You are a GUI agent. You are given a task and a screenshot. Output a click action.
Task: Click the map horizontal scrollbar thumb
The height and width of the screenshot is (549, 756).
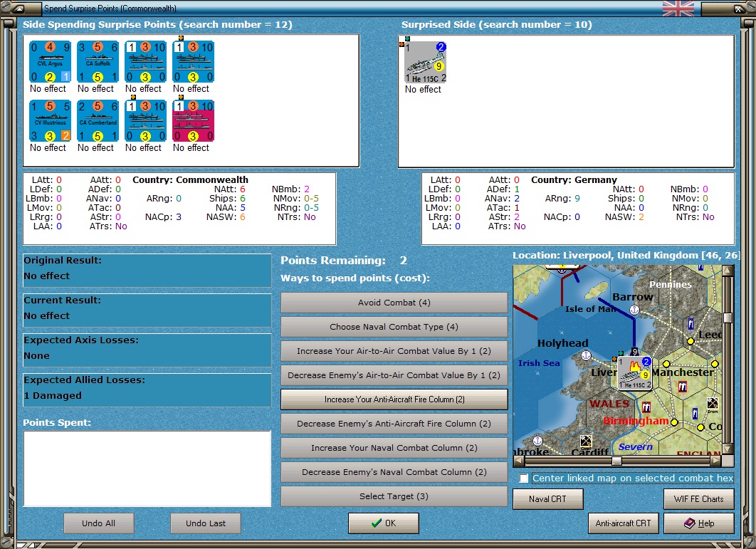(616, 461)
